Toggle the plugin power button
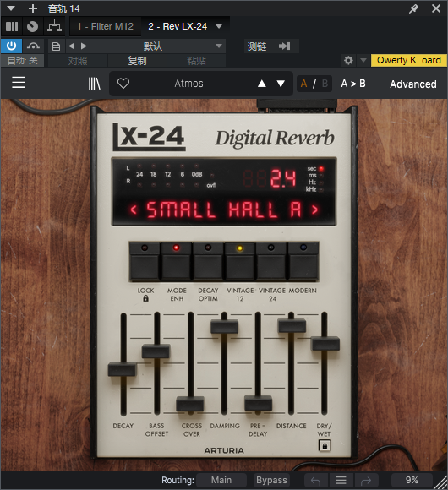 (x=11, y=46)
